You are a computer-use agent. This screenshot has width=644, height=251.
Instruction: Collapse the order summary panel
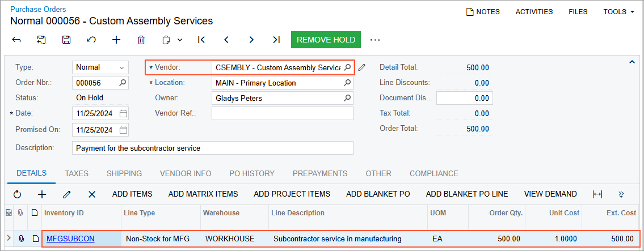pyautogui.click(x=632, y=61)
